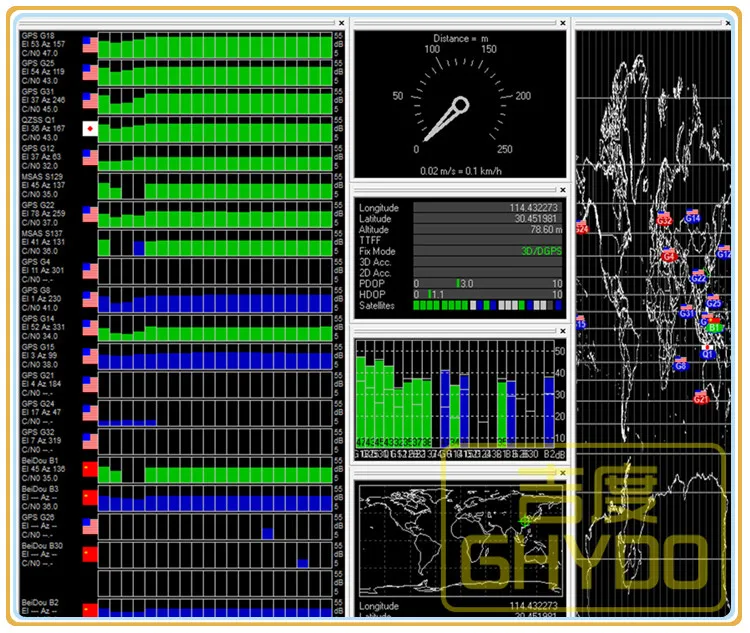Select the G8 satellite marker on map
The height and width of the screenshot is (633, 750).
(x=681, y=365)
